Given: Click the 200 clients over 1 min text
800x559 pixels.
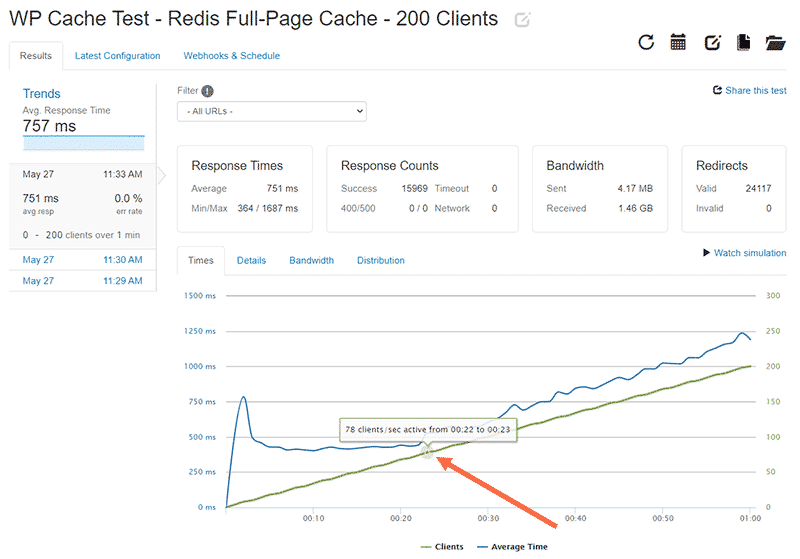Looking at the screenshot, I should tap(93, 235).
